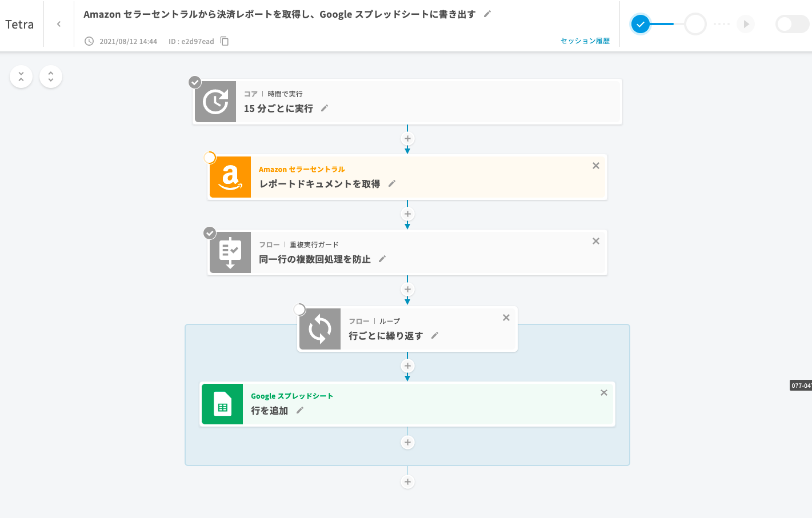The height and width of the screenshot is (518, 812).
Task: Click the 2021/08/12 14:44 timestamp
Action: pos(128,41)
